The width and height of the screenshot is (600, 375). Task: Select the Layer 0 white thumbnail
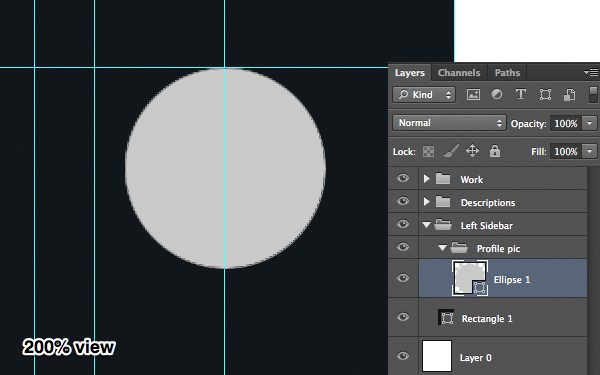coord(437,356)
